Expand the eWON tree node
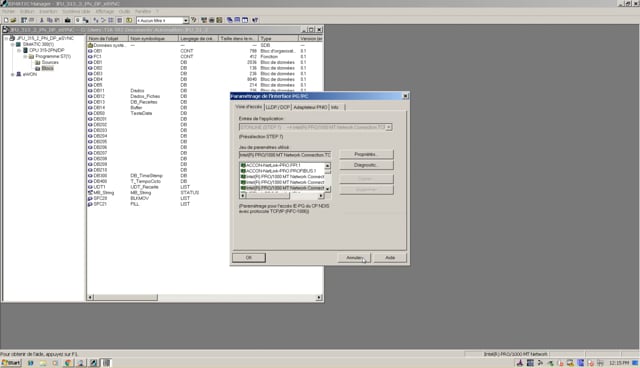The width and height of the screenshot is (640, 368). 13,75
